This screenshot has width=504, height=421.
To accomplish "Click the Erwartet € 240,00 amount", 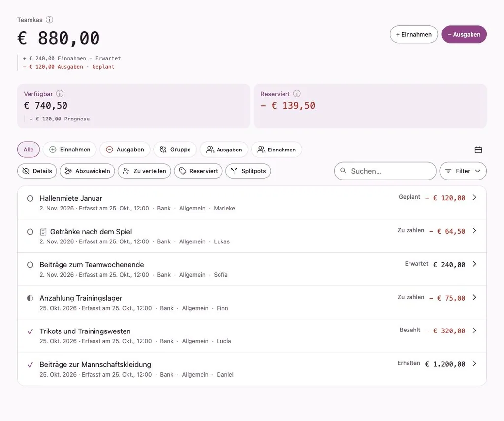I will pyautogui.click(x=449, y=265).
